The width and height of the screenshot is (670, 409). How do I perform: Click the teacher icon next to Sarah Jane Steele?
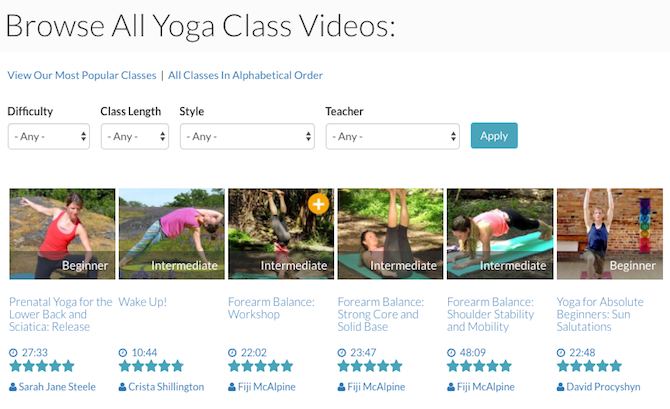tap(13, 387)
